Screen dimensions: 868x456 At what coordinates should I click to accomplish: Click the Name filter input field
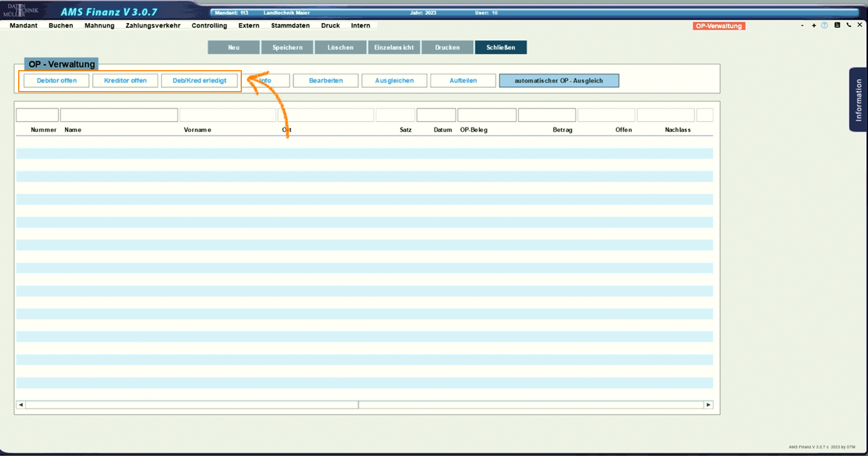tap(119, 115)
